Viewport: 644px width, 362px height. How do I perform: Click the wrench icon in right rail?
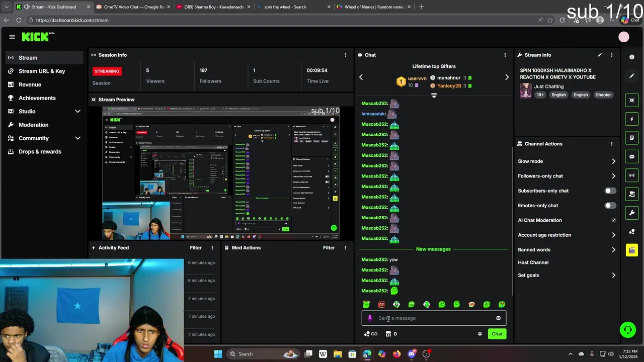632,213
